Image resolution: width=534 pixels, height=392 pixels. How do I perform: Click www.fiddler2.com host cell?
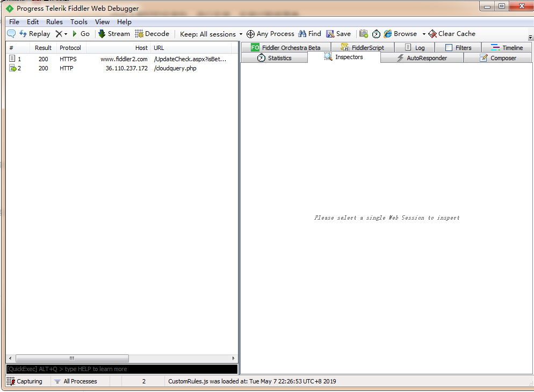coord(124,59)
